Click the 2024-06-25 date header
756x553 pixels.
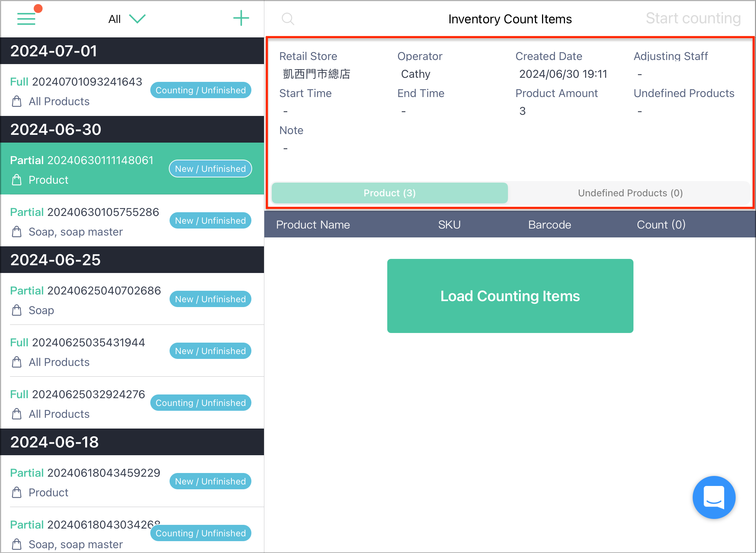click(x=132, y=260)
